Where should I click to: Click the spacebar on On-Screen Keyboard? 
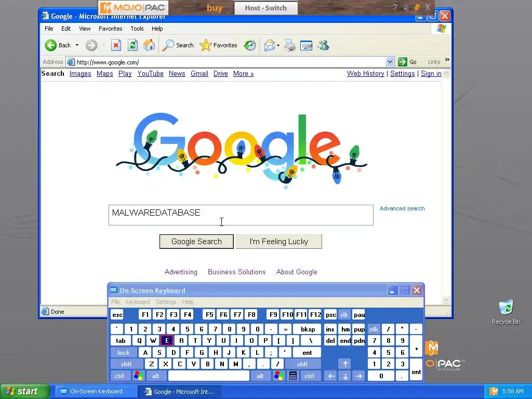click(209, 376)
